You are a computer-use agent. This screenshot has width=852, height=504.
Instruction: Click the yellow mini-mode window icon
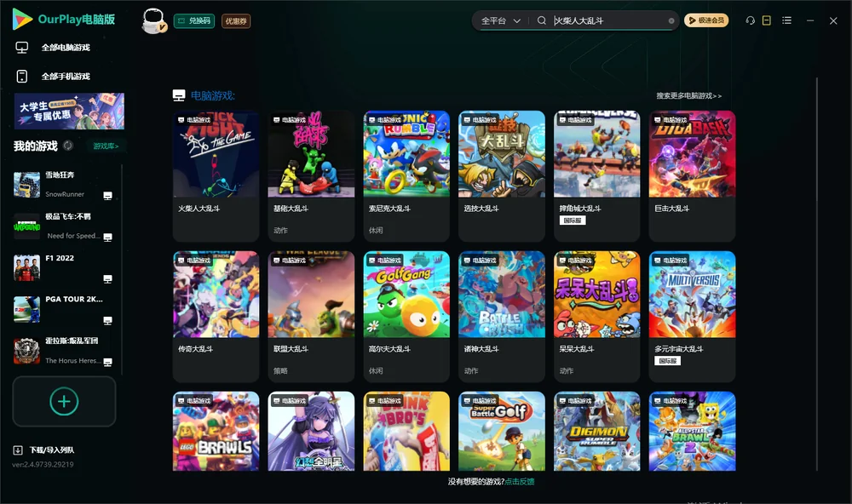[767, 20]
